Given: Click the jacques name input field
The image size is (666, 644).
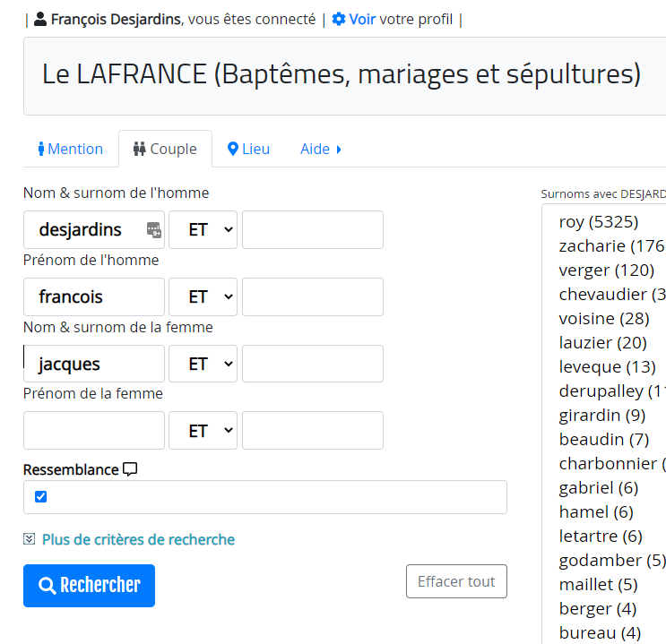Looking at the screenshot, I should pyautogui.click(x=94, y=364).
